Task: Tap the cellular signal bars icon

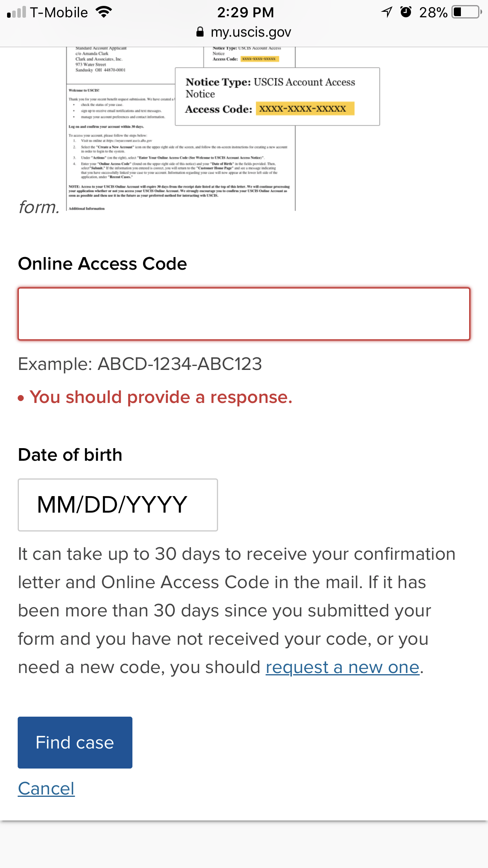Action: [x=17, y=12]
